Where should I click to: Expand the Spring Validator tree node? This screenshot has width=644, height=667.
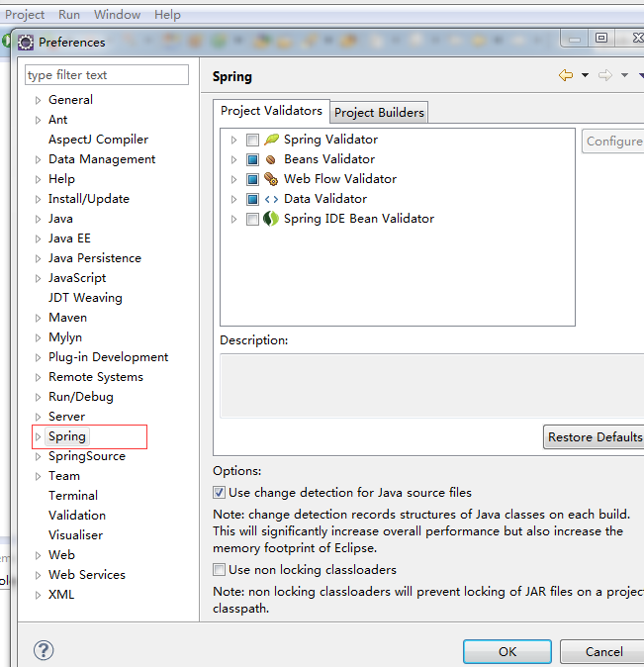[233, 140]
